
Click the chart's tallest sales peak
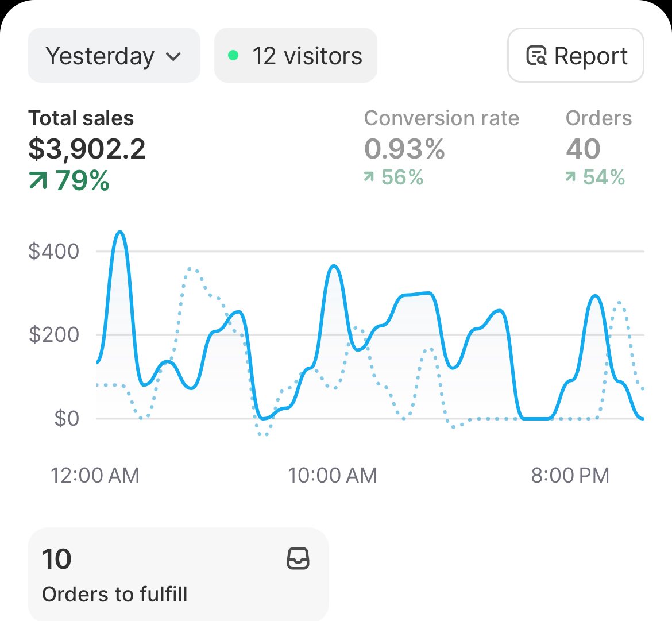tap(119, 233)
